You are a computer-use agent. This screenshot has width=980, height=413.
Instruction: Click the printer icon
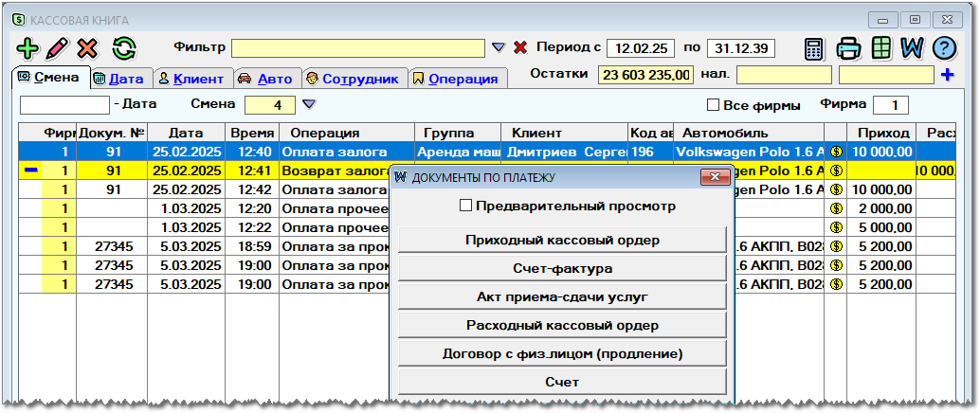coord(849,48)
